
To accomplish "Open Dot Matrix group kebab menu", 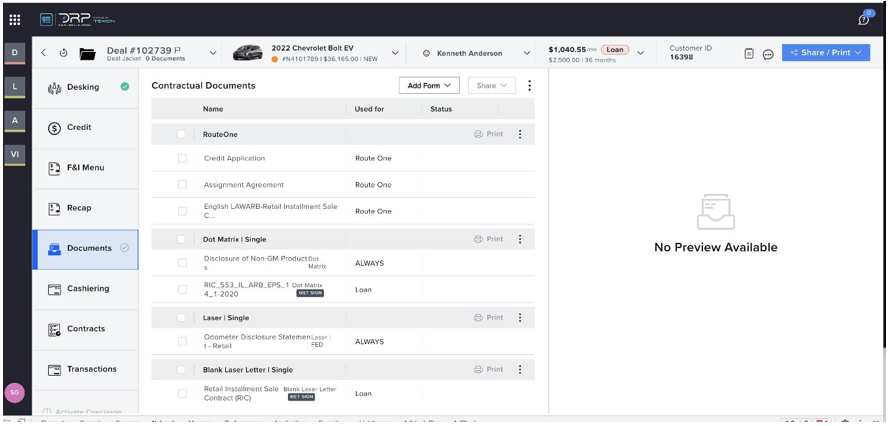I will 520,239.
